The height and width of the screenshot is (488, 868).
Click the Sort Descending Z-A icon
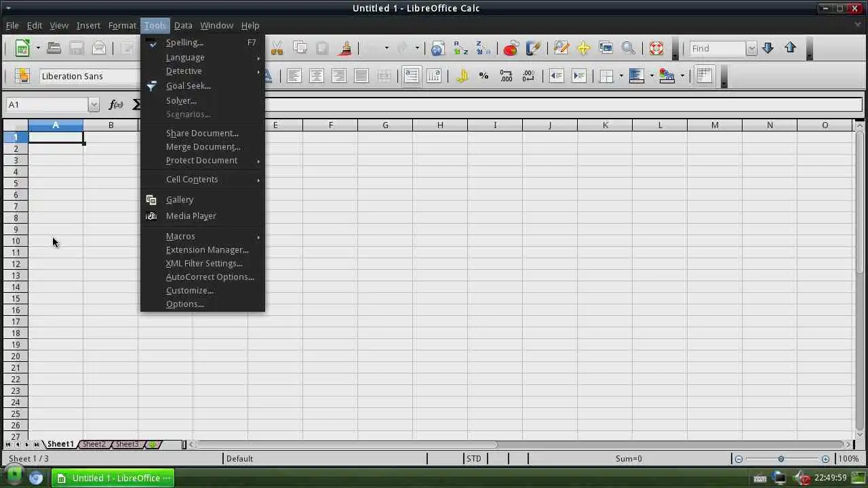tap(483, 48)
